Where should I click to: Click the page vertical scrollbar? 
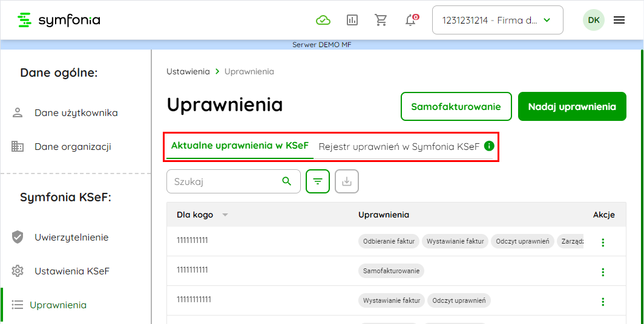642,187
